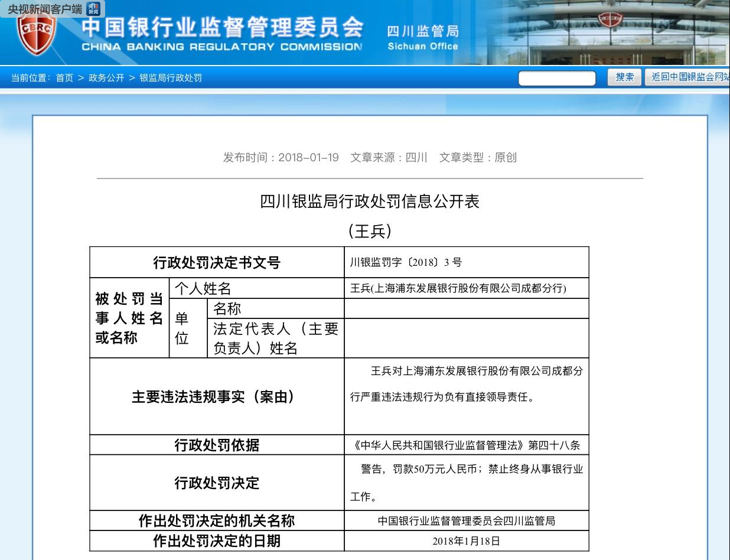Click the 主要违法违规事实（案由） cell

(x=217, y=396)
